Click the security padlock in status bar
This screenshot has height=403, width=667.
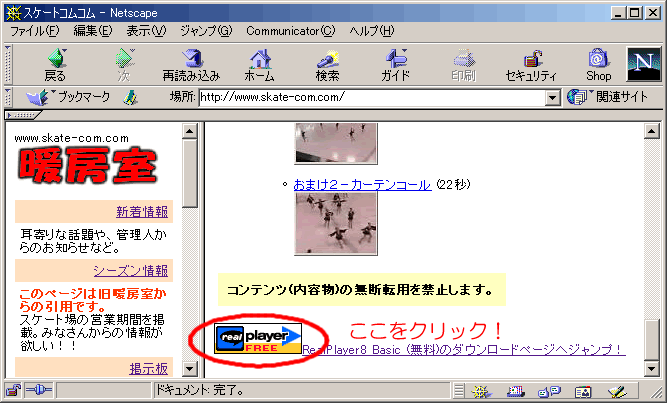13,390
